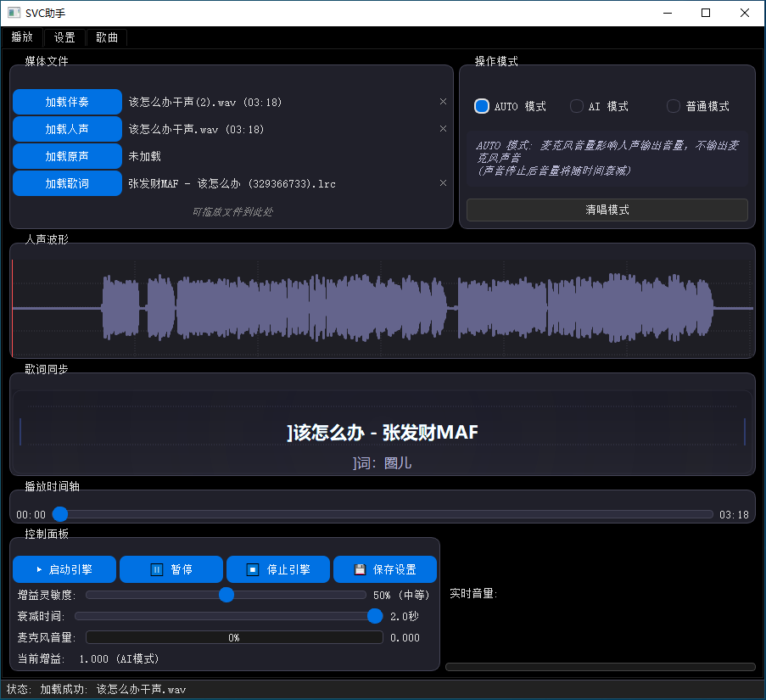
Task: Click the 50% (中等) sensitivity value
Action: 401,595
